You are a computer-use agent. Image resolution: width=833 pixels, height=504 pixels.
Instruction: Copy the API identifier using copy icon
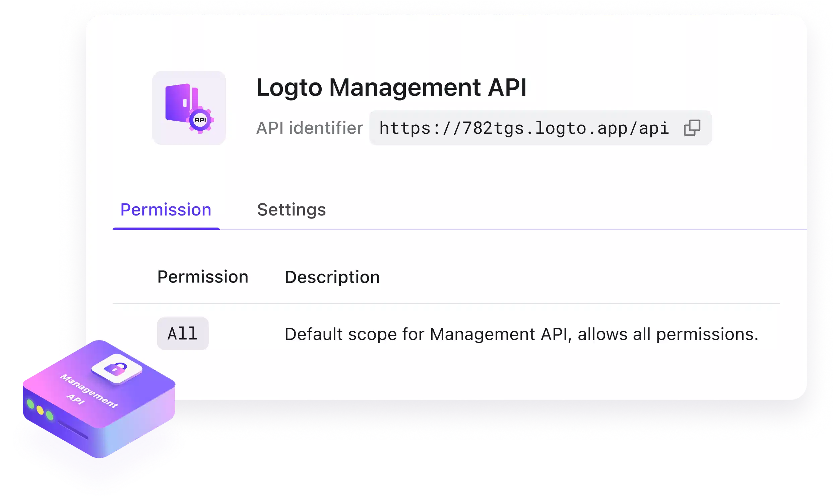(692, 128)
